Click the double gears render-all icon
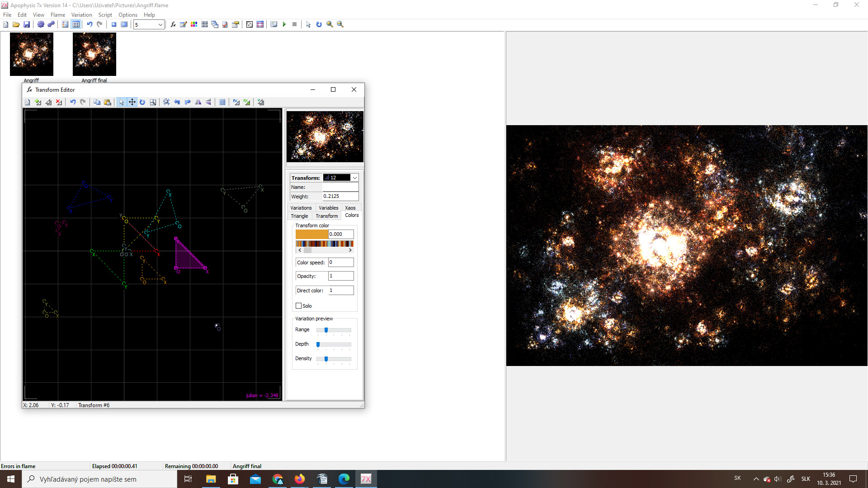 (x=51, y=24)
